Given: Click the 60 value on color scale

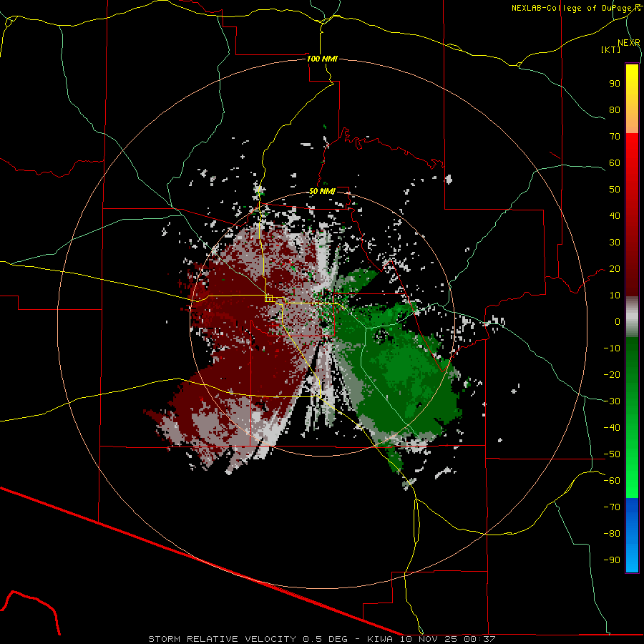Looking at the screenshot, I should pos(615,163).
